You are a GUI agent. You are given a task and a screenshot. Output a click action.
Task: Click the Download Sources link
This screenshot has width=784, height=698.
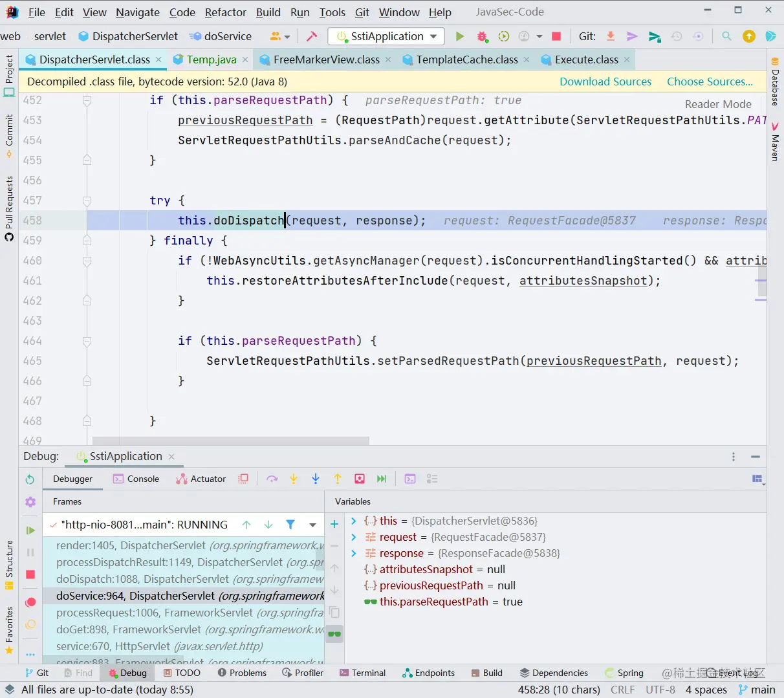(x=605, y=82)
